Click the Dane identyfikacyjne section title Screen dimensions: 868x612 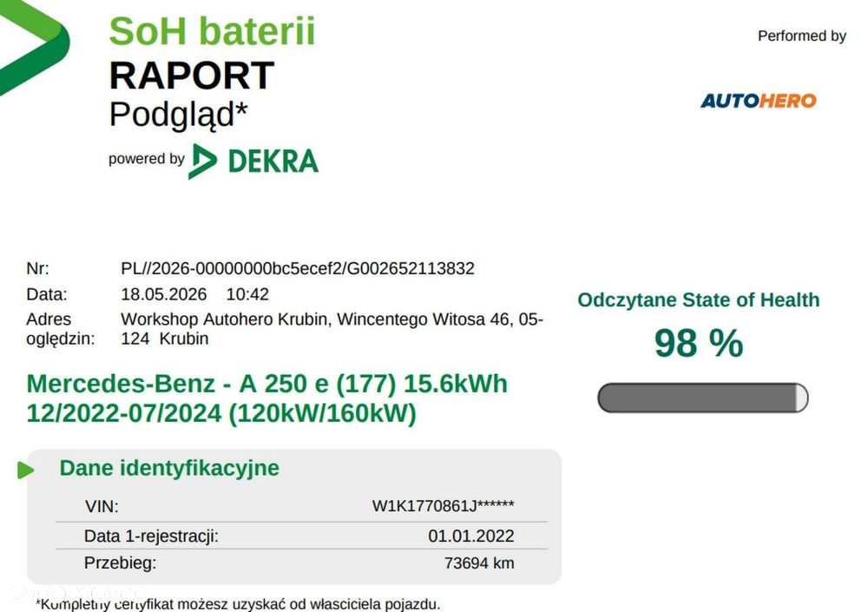[x=169, y=468]
